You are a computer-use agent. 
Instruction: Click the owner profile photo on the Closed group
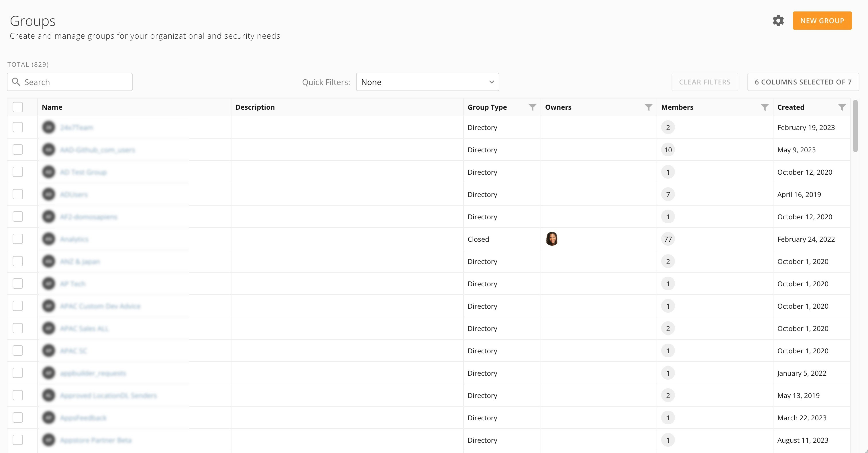click(552, 239)
